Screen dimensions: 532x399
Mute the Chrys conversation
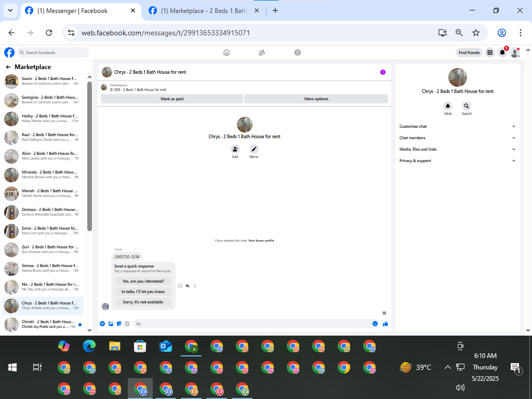click(448, 106)
